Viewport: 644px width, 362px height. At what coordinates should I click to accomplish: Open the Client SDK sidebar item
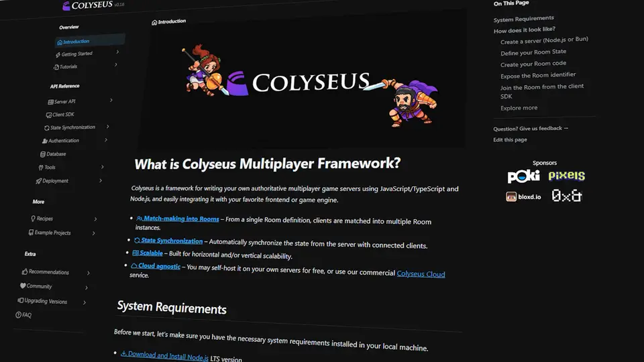coord(60,115)
